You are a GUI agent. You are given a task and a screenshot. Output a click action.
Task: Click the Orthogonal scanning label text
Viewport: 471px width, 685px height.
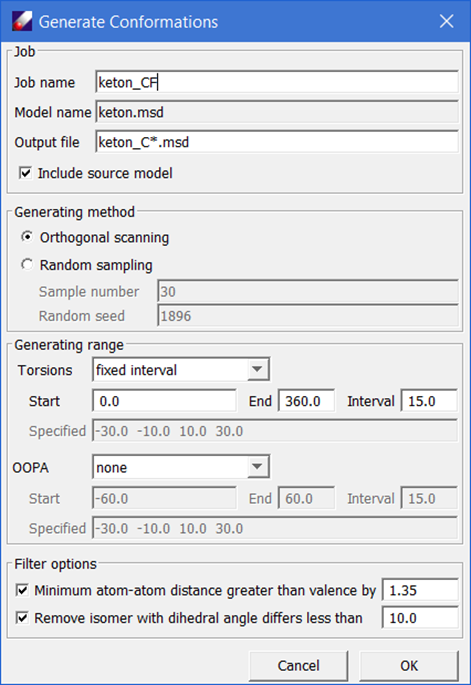(104, 238)
